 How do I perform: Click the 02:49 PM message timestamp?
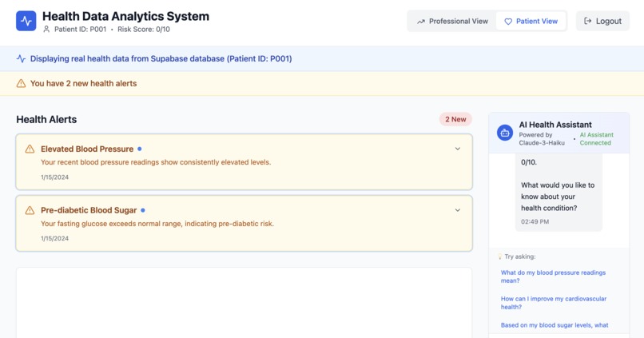click(x=535, y=222)
